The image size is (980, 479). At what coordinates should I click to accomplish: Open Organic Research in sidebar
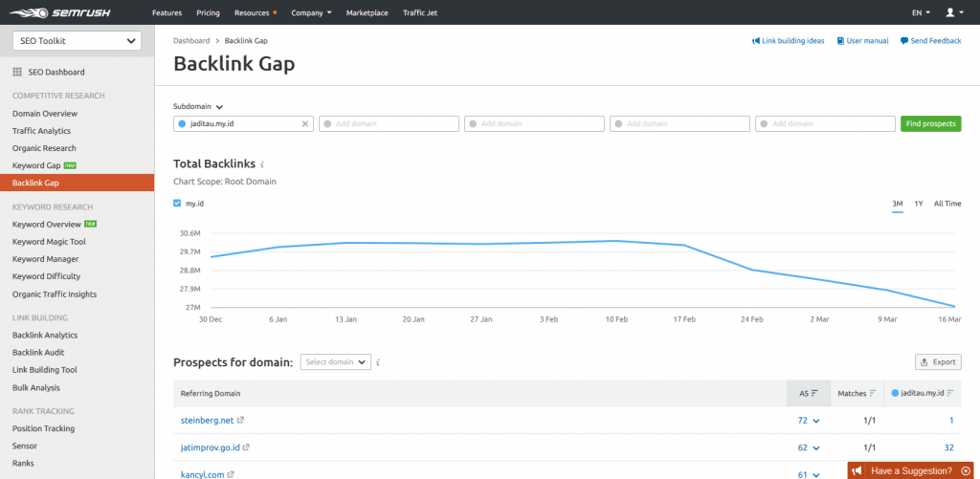click(44, 148)
